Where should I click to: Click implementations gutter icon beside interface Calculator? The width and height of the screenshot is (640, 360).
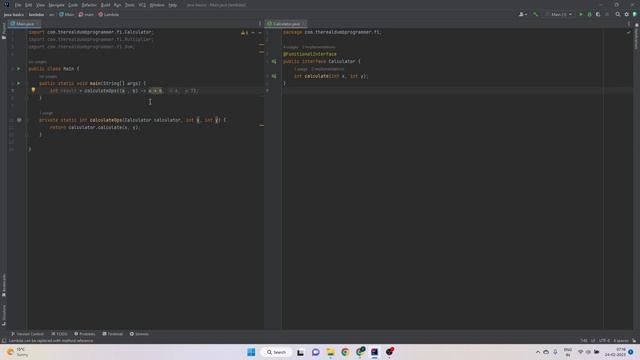pos(274,61)
